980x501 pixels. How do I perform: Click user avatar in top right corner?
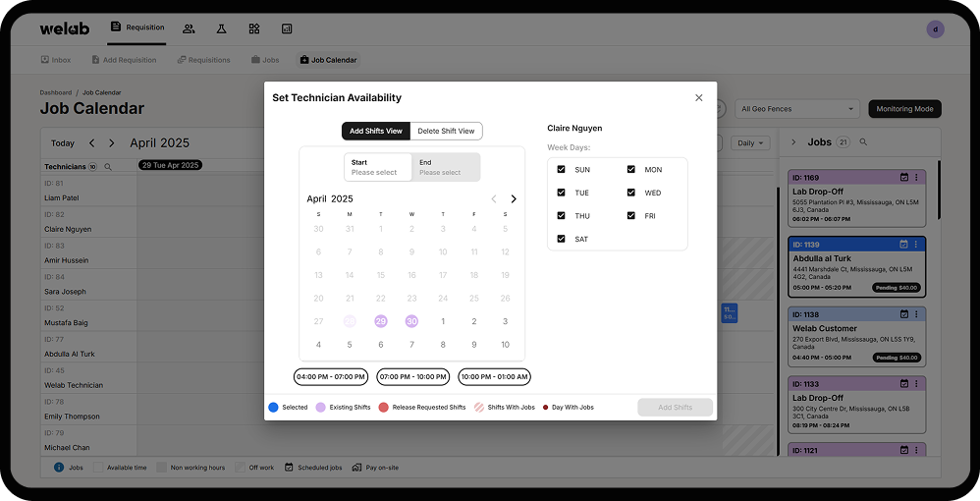click(935, 28)
